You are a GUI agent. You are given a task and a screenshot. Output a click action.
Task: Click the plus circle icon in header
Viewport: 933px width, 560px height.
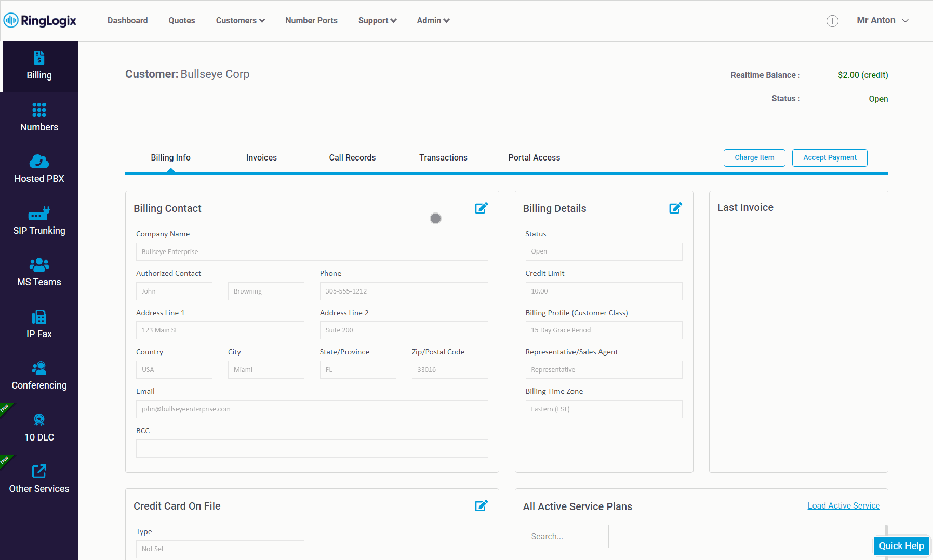[832, 21]
